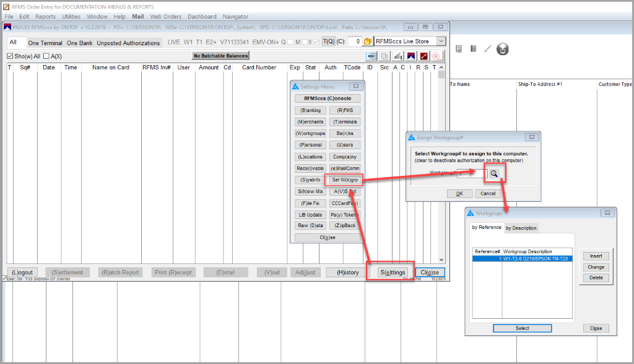The image size is (634, 364).
Task: Click the copy pages toolbar icon
Action: click(384, 56)
